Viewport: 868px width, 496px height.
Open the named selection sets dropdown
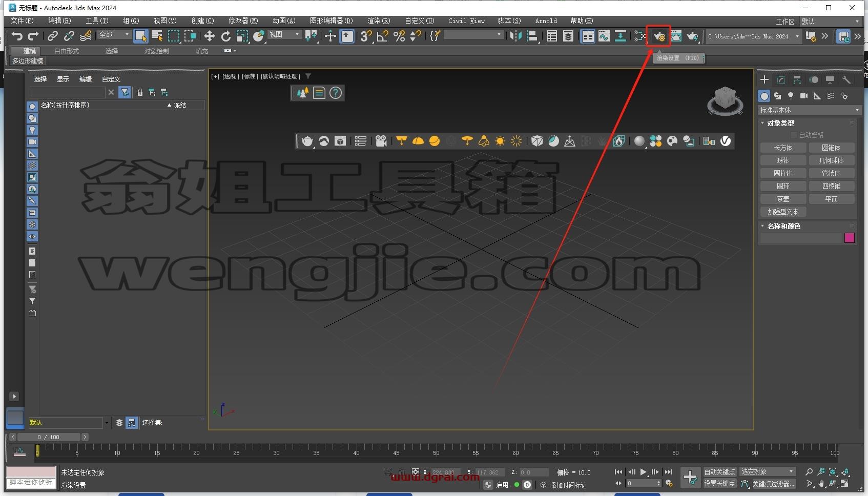pyautogui.click(x=474, y=34)
